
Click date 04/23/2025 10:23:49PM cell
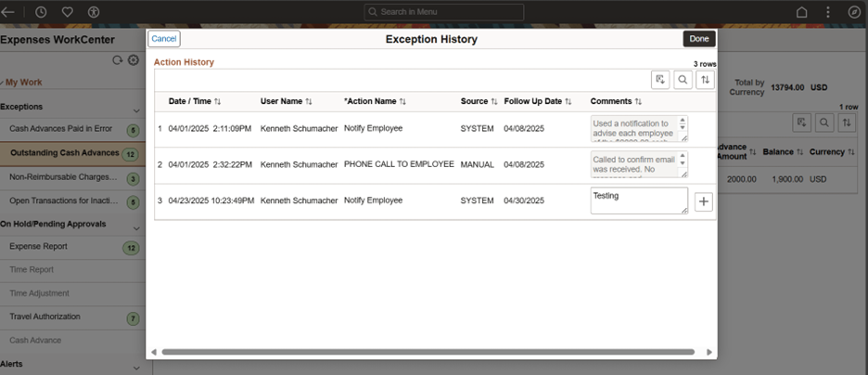(211, 200)
